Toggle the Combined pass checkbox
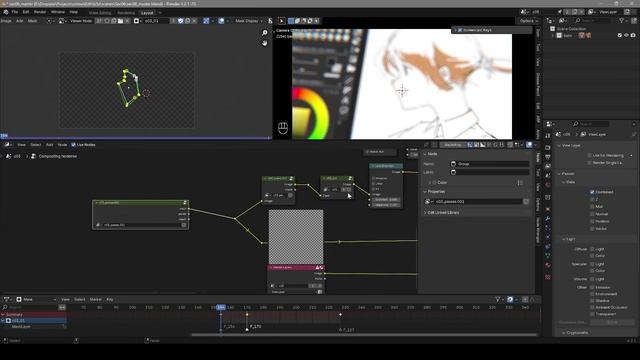This screenshot has width=640, height=360. click(592, 192)
